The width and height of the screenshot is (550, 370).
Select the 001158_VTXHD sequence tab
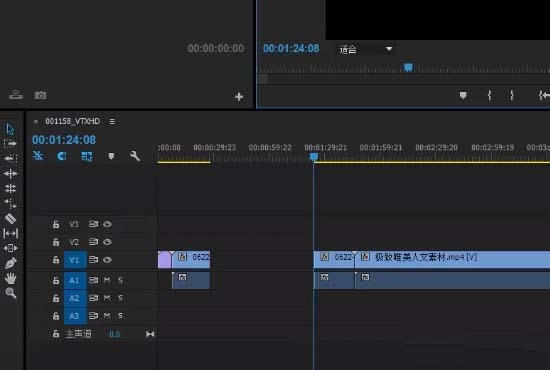[73, 121]
